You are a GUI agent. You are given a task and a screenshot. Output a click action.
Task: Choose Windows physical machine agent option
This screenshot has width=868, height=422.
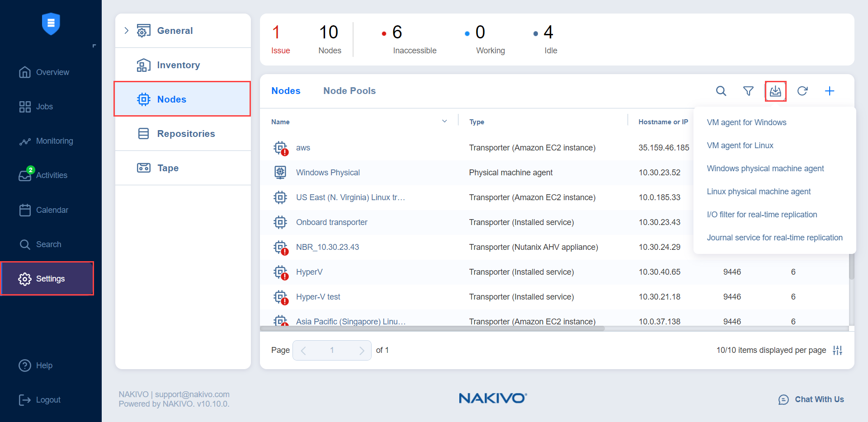point(765,169)
